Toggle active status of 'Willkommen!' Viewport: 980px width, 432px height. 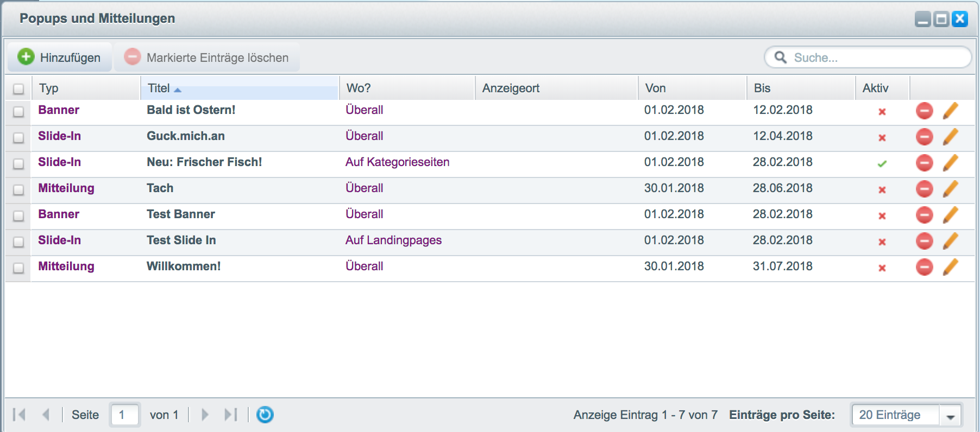point(882,268)
